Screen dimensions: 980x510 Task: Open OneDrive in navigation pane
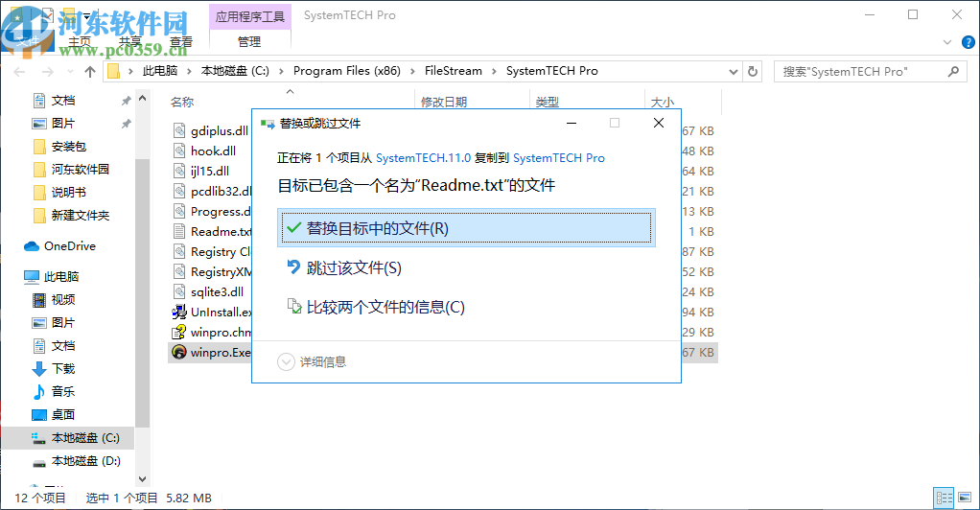(69, 245)
